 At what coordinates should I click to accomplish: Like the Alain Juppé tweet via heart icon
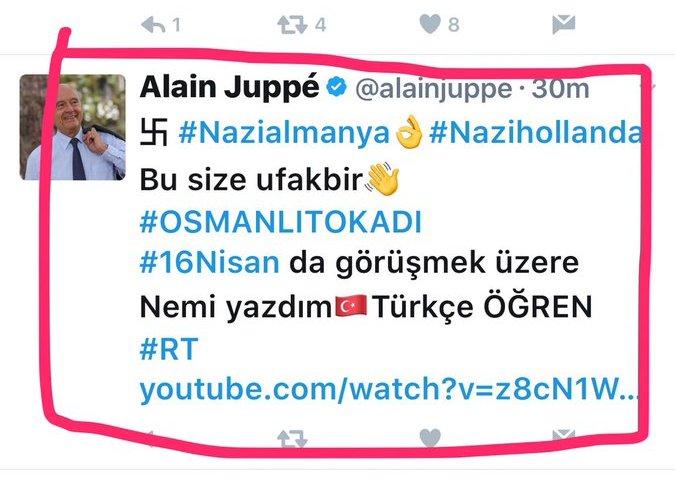coord(430,438)
